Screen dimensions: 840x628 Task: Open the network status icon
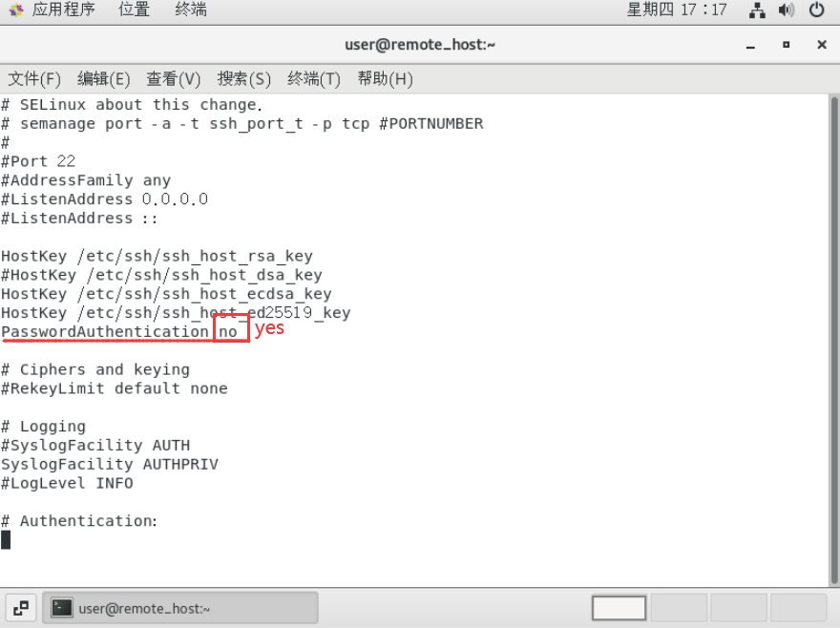pyautogui.click(x=757, y=10)
